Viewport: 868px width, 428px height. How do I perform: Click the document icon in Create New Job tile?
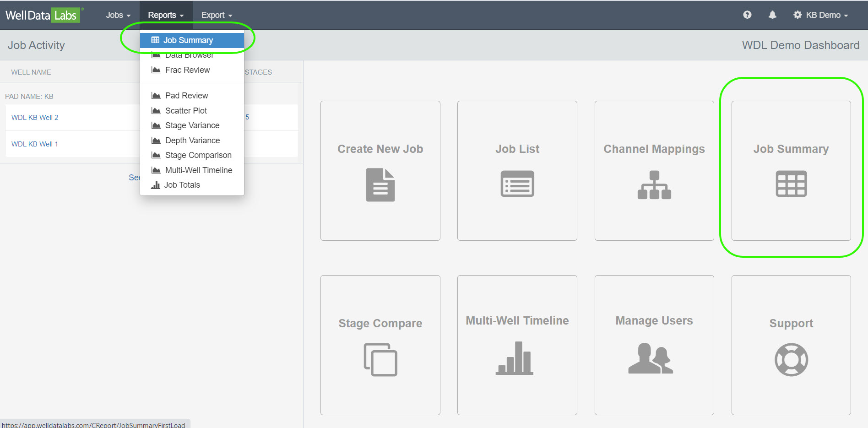point(380,184)
